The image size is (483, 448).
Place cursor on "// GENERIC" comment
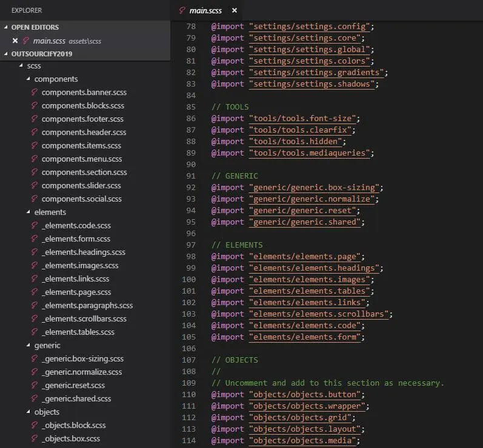coord(235,176)
